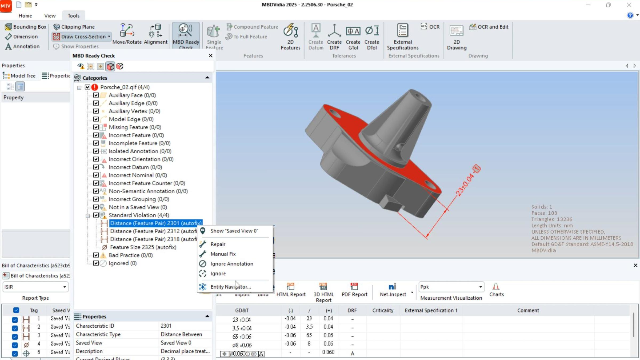The image size is (640, 360).
Task: Collapse Standard Violation tree node
Action: pos(88,215)
